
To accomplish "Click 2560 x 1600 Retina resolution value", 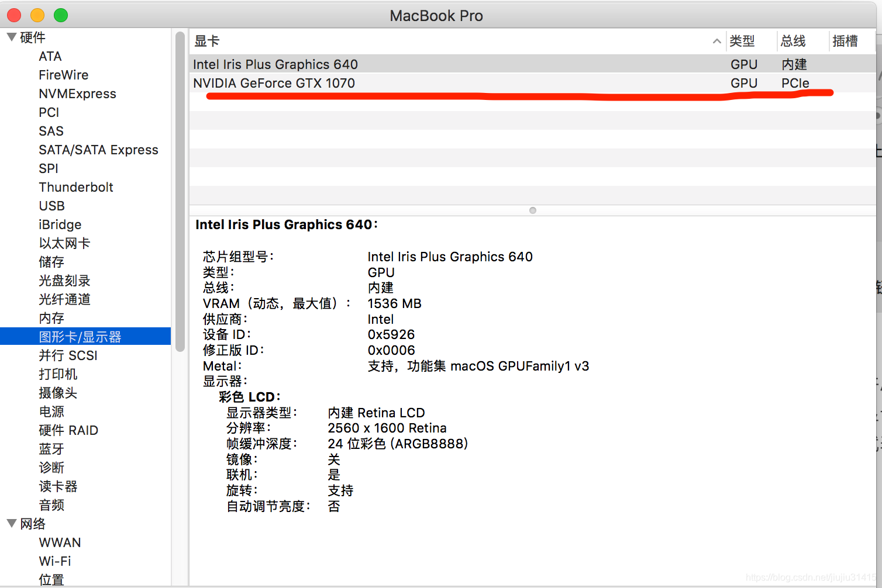I will (x=387, y=428).
